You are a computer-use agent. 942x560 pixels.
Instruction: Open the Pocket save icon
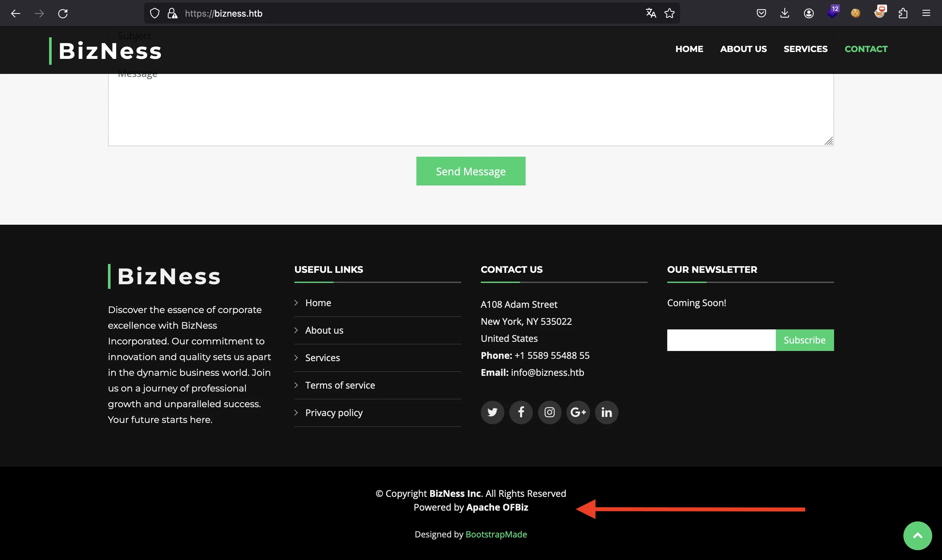pyautogui.click(x=761, y=14)
